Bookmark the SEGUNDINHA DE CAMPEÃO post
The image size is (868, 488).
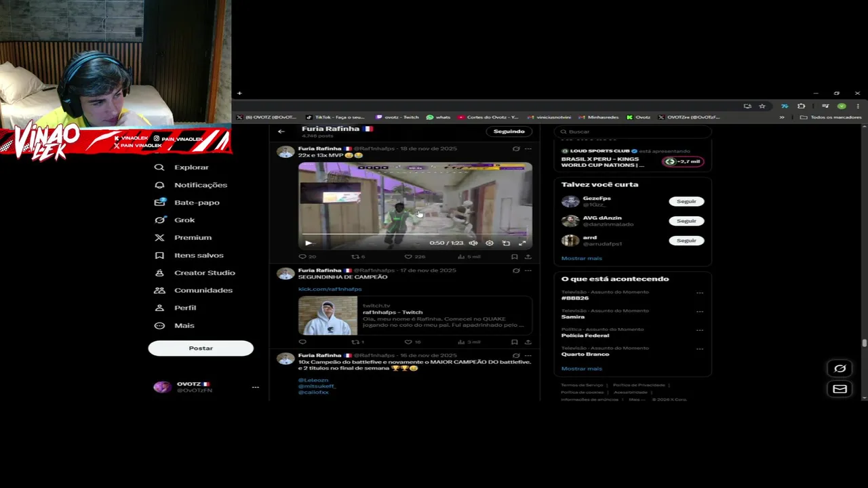coord(515,342)
